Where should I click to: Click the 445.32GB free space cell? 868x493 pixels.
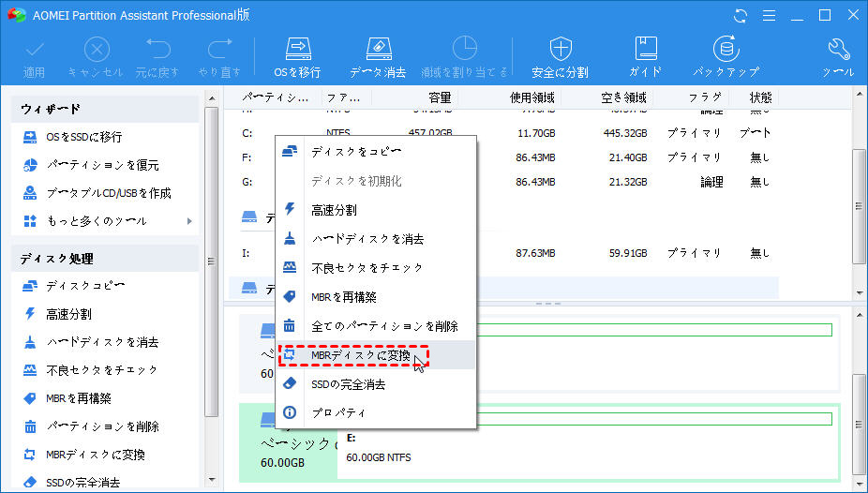tap(625, 133)
